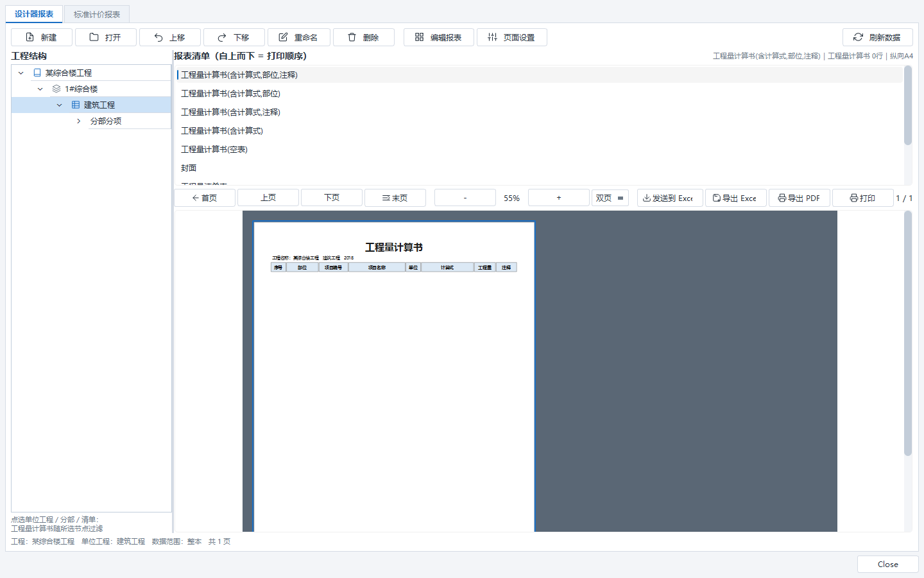Image resolution: width=924 pixels, height=578 pixels.
Task: Toggle 双页 double-page view
Action: 610,198
